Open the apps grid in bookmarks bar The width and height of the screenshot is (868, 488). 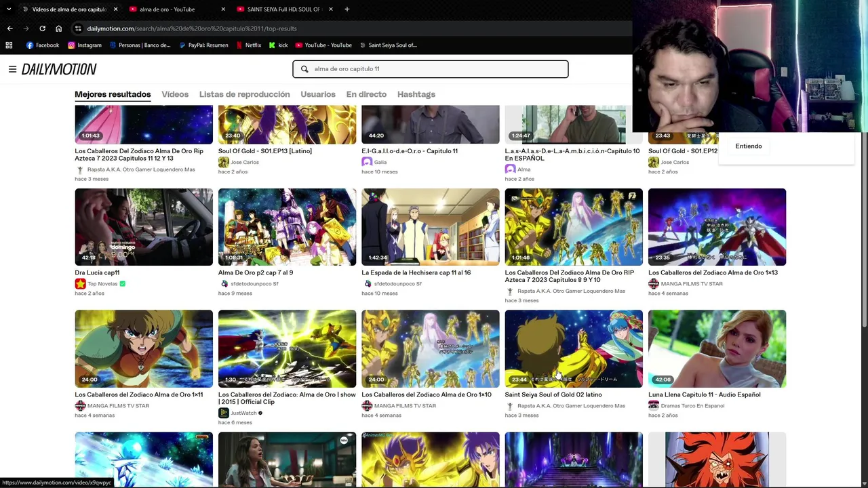click(9, 45)
